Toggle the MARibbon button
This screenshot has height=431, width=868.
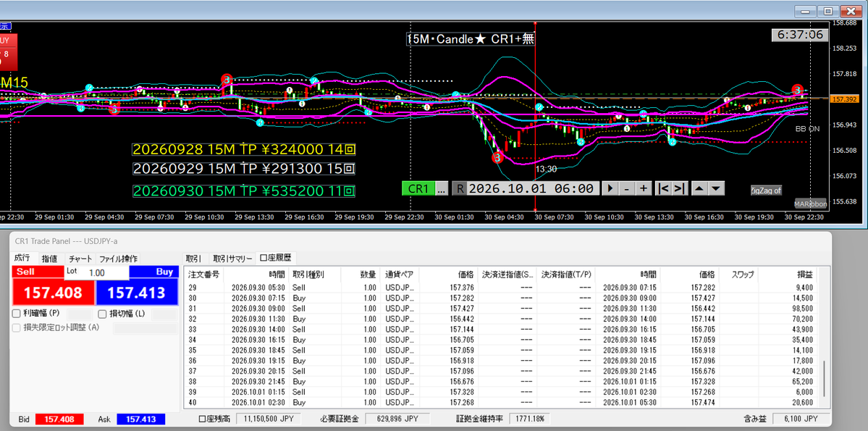point(810,204)
